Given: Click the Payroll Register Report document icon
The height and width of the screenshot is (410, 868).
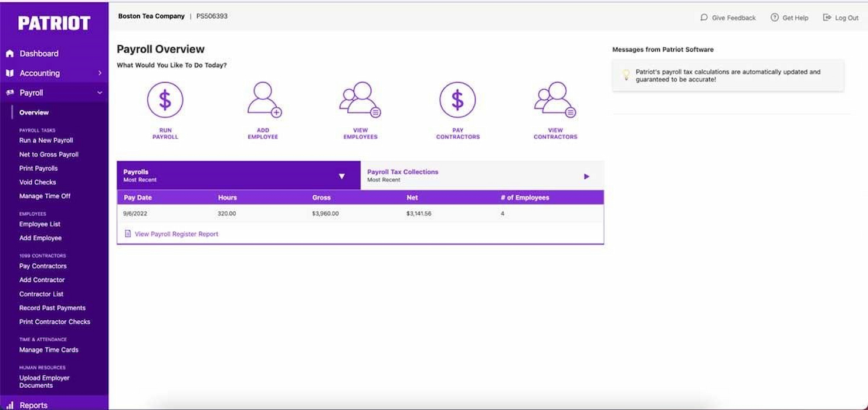Looking at the screenshot, I should coord(128,233).
